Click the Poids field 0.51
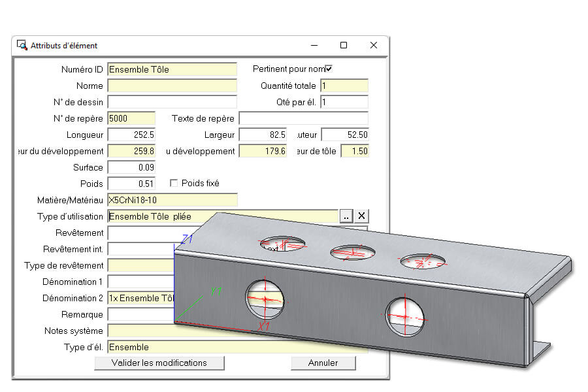This screenshot has height=392, width=588. click(131, 184)
